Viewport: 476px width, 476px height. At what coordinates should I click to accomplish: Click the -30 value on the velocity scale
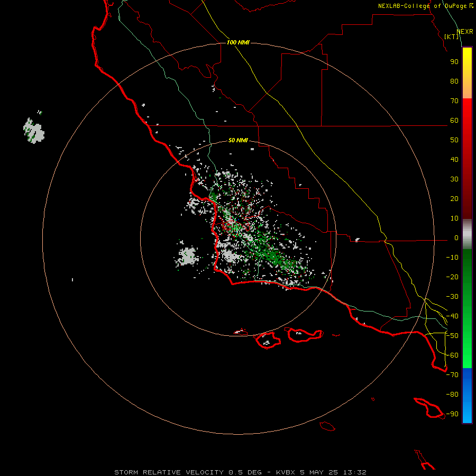tap(452, 297)
